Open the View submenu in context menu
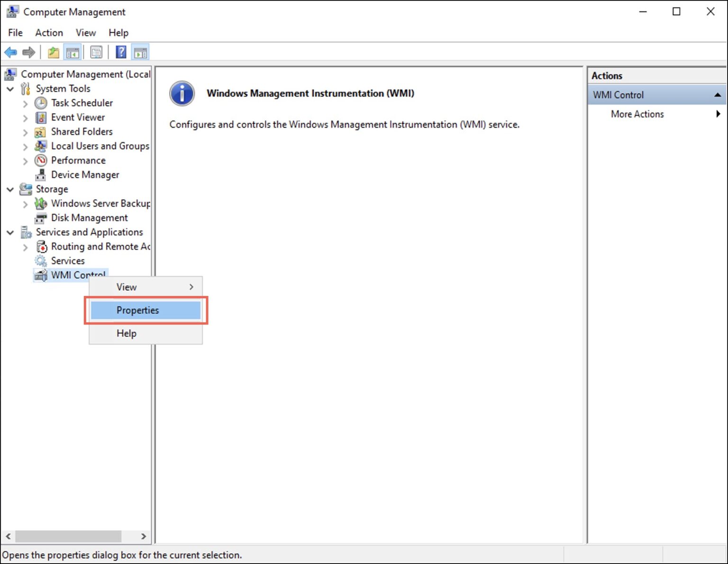This screenshot has height=564, width=728. (x=126, y=286)
